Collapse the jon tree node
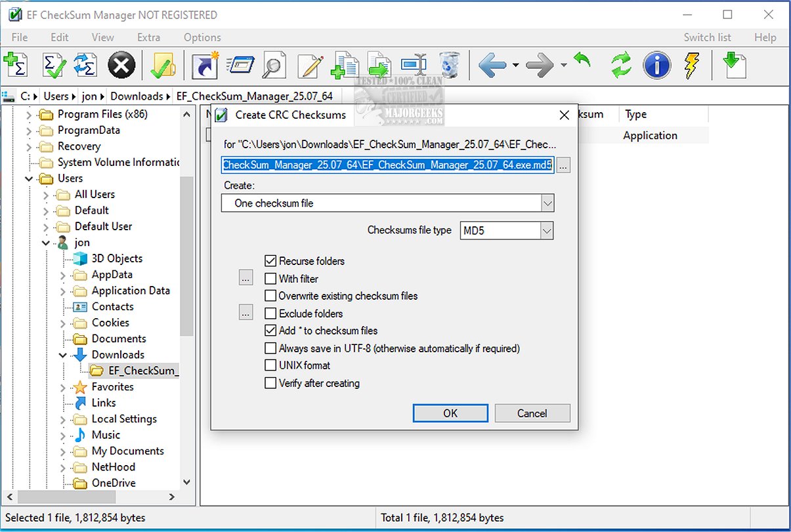This screenshot has width=791, height=532. click(46, 243)
